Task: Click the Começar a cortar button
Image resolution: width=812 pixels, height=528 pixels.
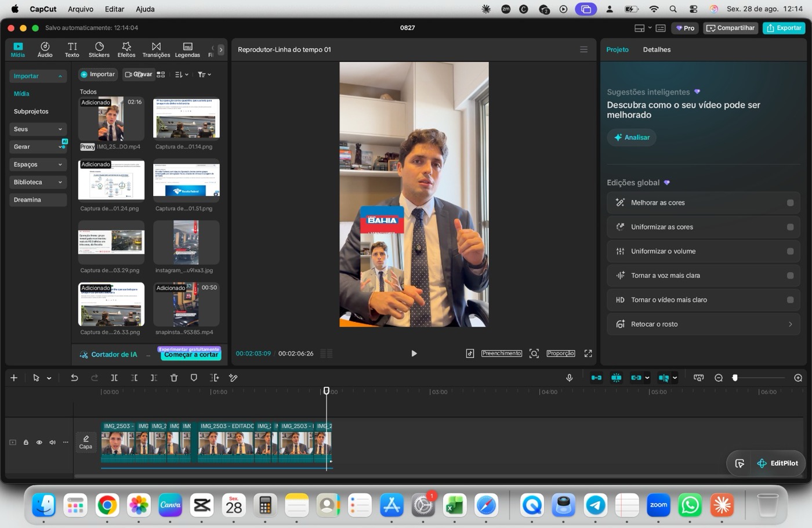Action: pyautogui.click(x=191, y=355)
